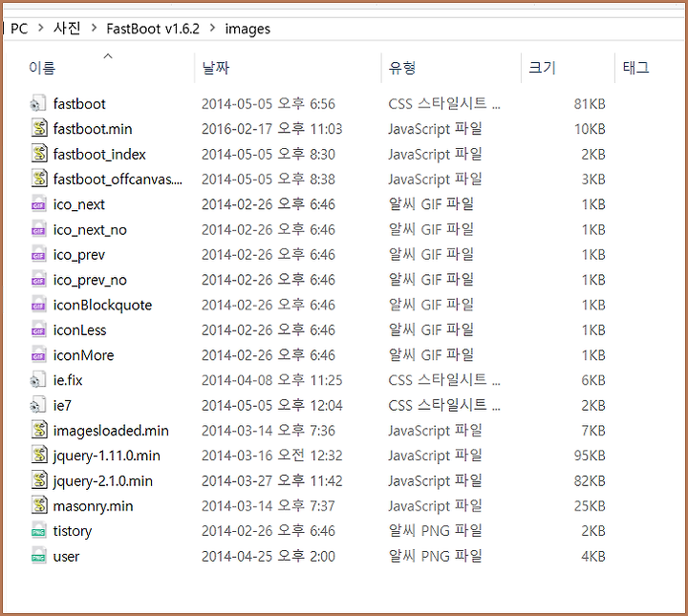Sort files by 크기 column header
The height and width of the screenshot is (616, 688).
click(x=543, y=68)
